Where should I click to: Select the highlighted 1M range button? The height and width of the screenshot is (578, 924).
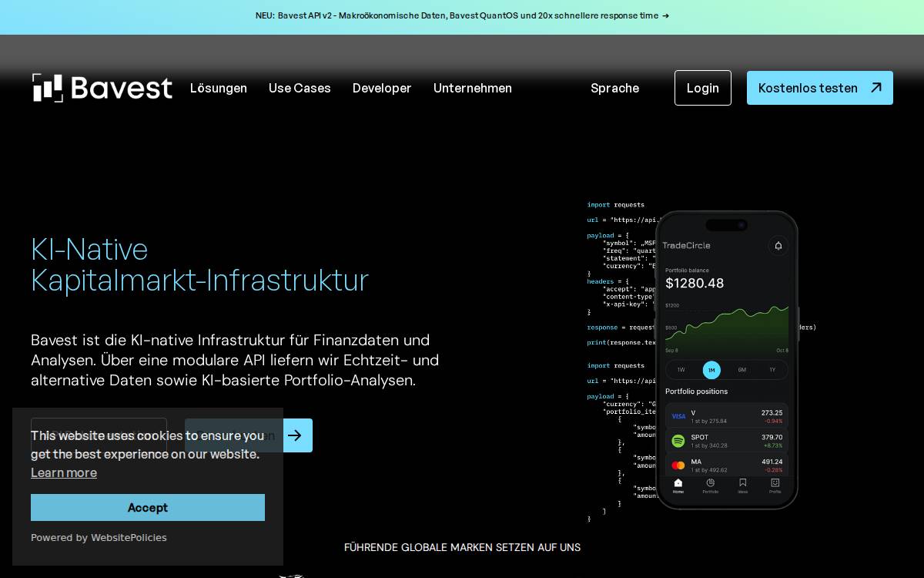coord(711,370)
